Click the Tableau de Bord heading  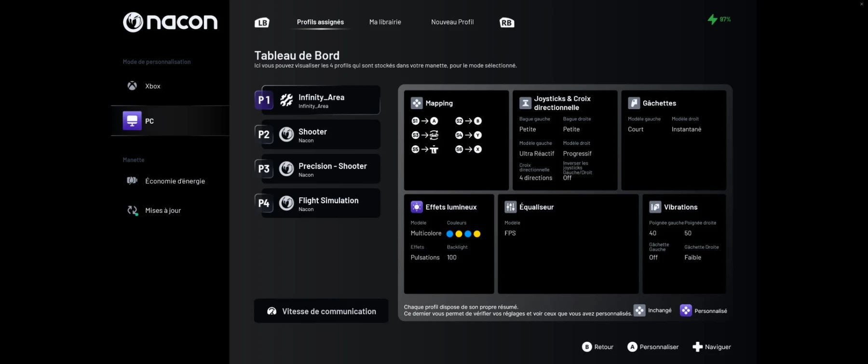click(297, 56)
